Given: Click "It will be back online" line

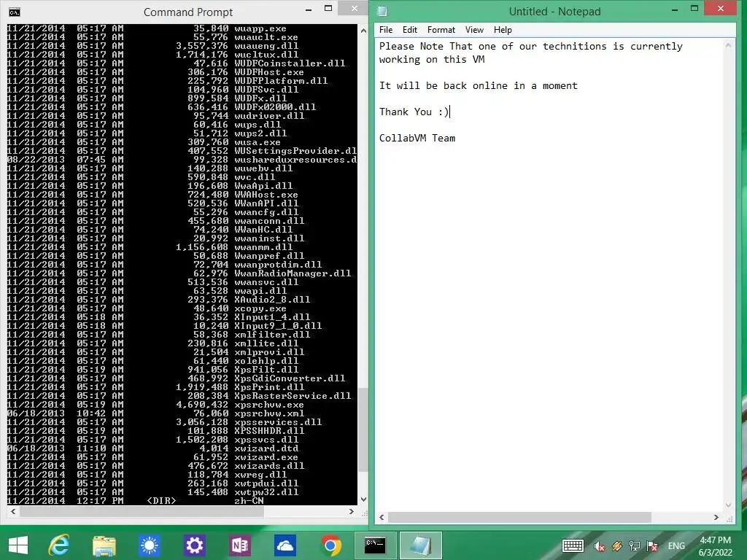Looking at the screenshot, I should click(x=479, y=86).
